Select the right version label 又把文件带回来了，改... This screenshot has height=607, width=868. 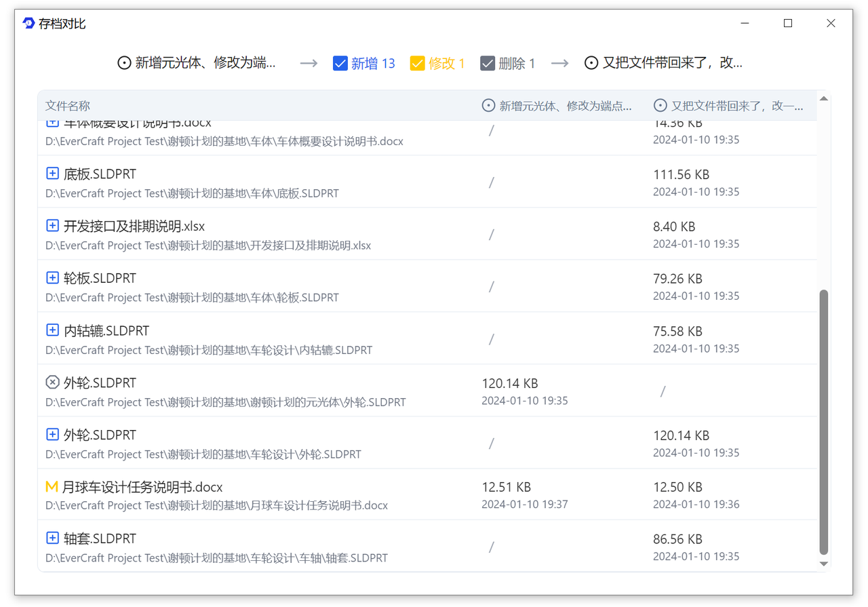671,62
